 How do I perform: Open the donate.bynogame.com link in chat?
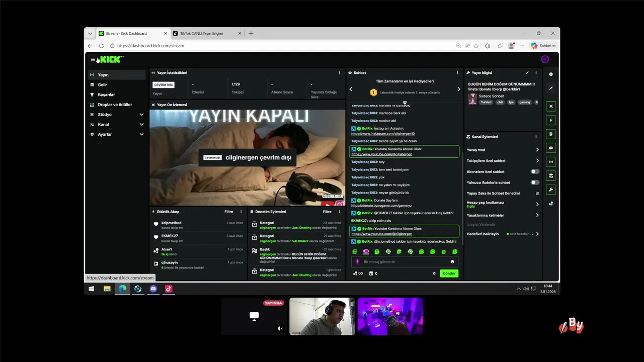coord(381,206)
